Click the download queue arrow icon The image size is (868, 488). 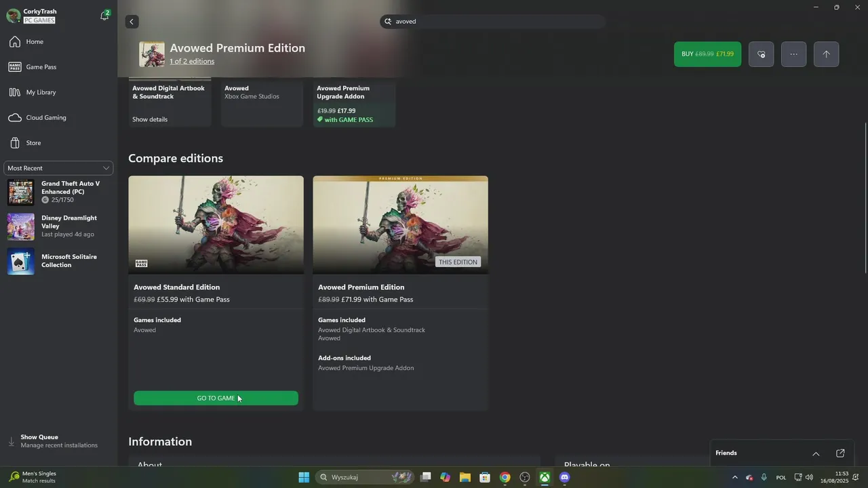(11, 441)
